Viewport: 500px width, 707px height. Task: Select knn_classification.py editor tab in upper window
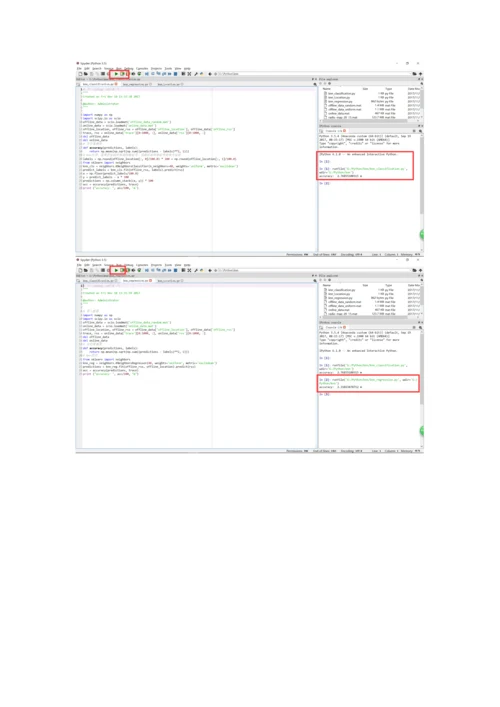click(98, 84)
